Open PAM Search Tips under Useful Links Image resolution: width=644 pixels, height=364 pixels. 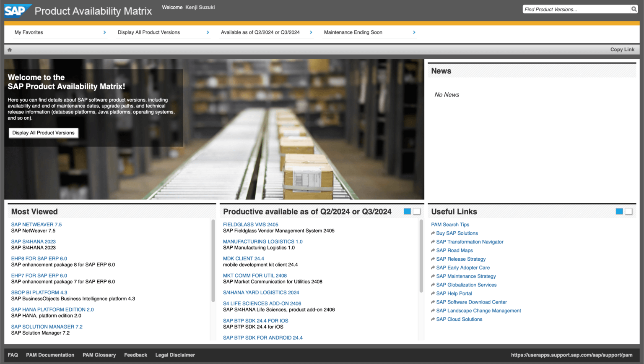pyautogui.click(x=450, y=224)
